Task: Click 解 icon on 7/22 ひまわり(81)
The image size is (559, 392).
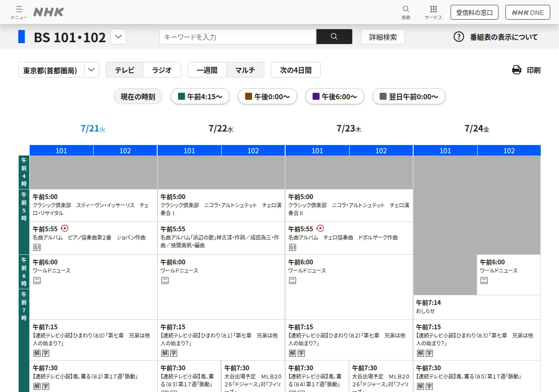Action: (165, 353)
